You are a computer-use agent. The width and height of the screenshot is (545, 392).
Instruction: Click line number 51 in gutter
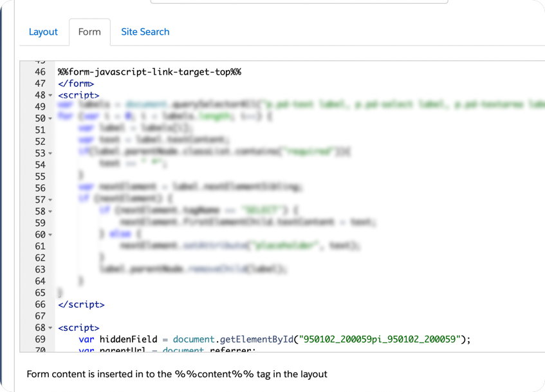click(41, 130)
